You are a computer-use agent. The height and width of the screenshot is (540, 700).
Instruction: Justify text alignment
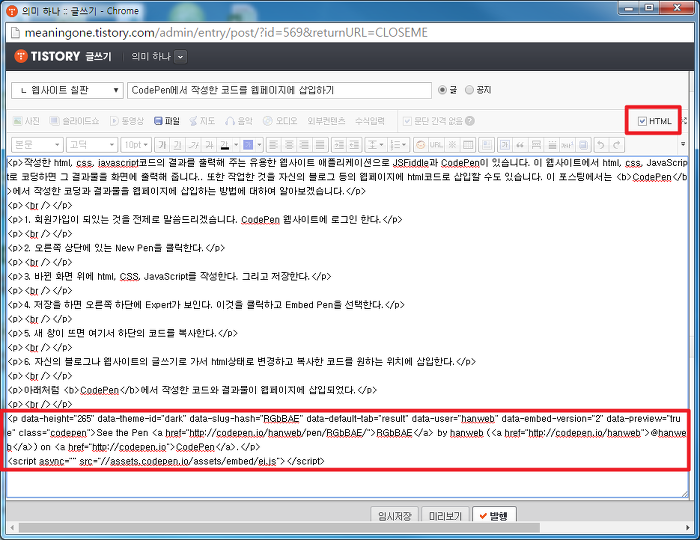point(320,145)
